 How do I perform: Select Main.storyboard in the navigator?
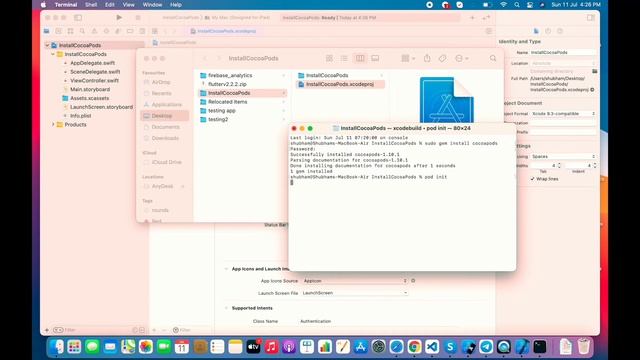click(x=90, y=89)
